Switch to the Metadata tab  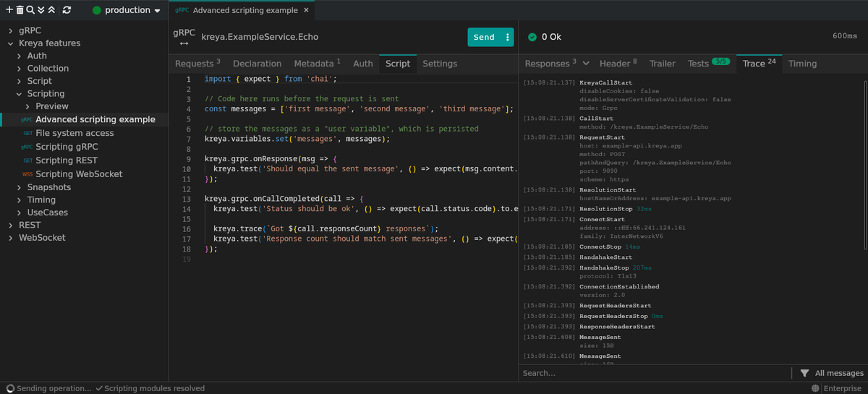click(x=314, y=64)
